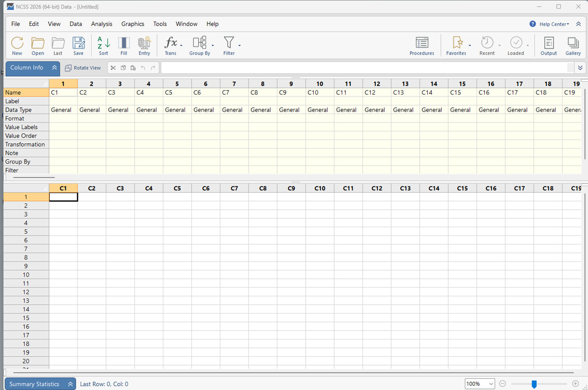
Task: Open the Fill tool
Action: [x=124, y=46]
